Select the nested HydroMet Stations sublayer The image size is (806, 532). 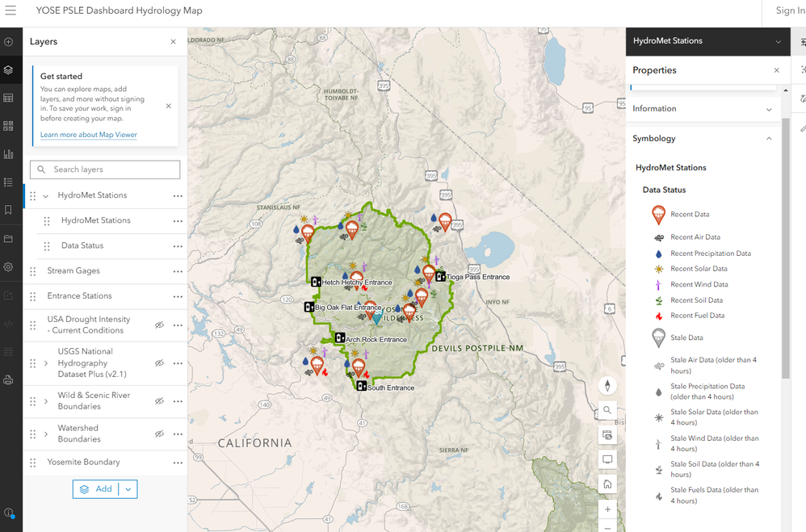click(x=95, y=220)
